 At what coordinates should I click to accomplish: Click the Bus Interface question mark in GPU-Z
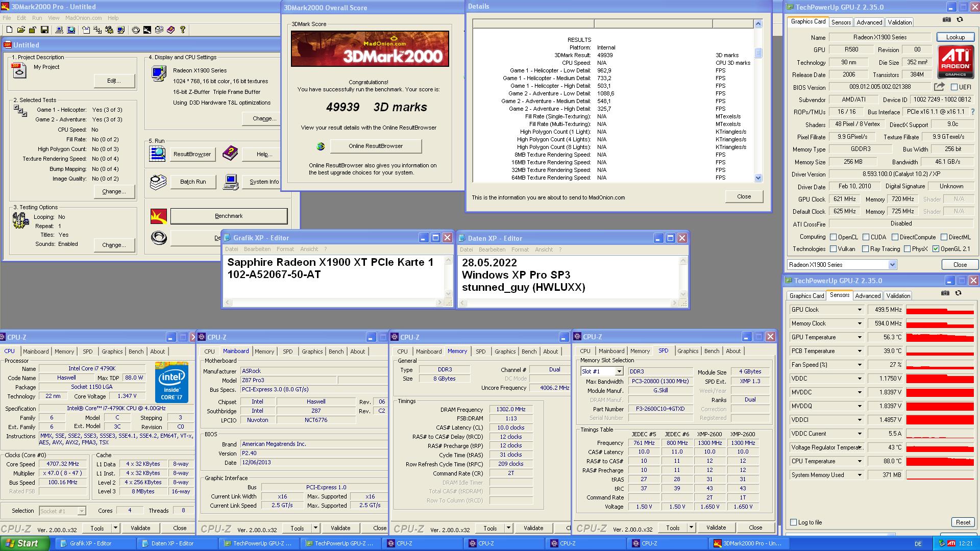[x=973, y=112]
